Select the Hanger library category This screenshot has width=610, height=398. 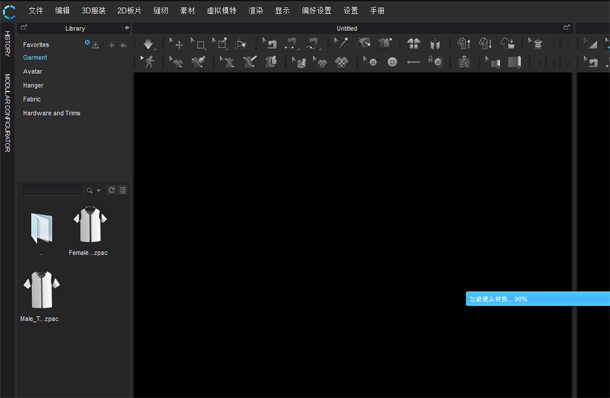coord(33,86)
